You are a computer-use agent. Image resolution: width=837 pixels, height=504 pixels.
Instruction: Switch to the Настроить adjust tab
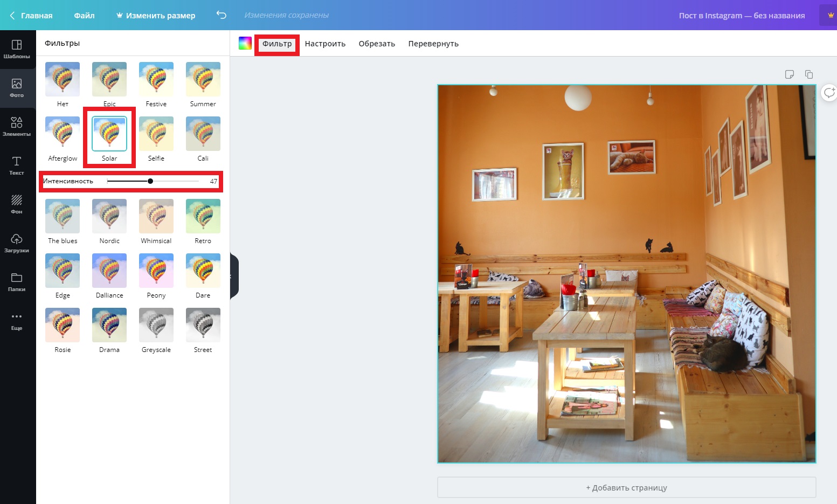pos(325,44)
